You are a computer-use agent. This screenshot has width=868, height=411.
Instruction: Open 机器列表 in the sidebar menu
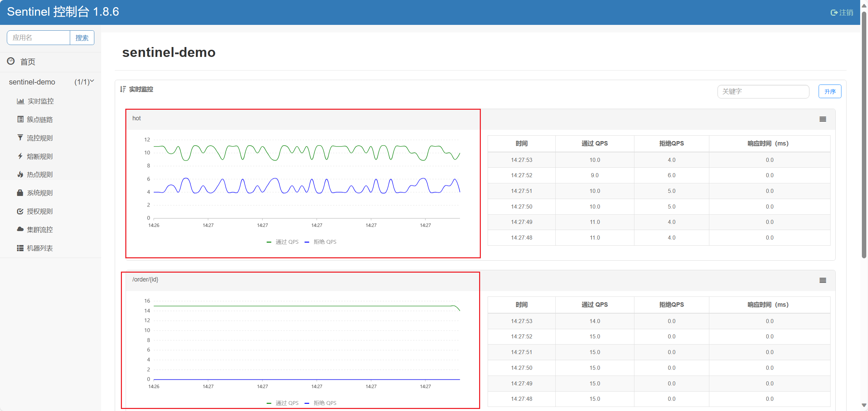[x=40, y=248]
